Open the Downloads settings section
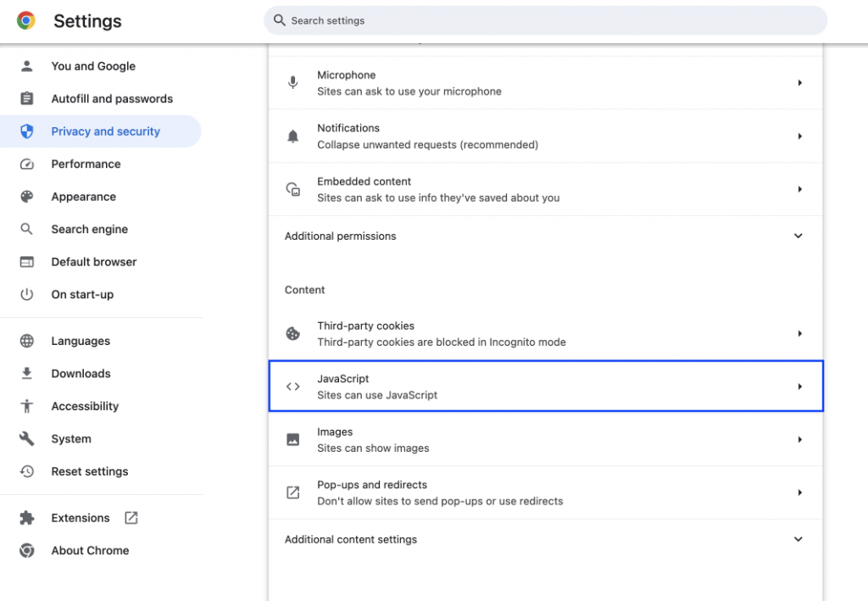The image size is (868, 601). click(81, 373)
